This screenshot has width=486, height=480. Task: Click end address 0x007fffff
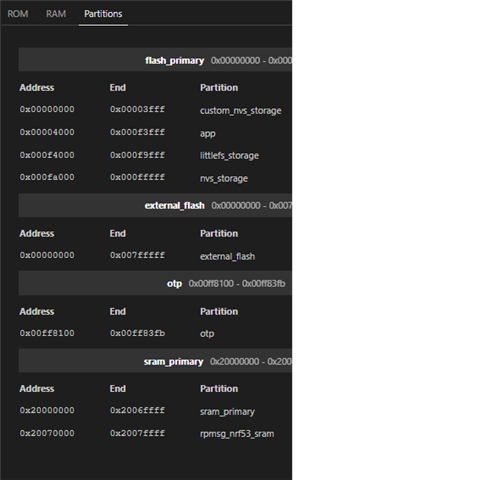tap(137, 255)
